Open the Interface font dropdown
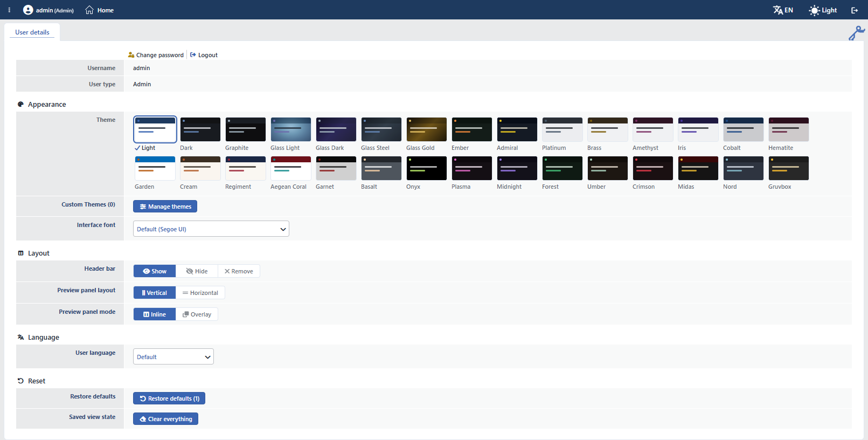Image resolution: width=868 pixels, height=440 pixels. (x=211, y=229)
